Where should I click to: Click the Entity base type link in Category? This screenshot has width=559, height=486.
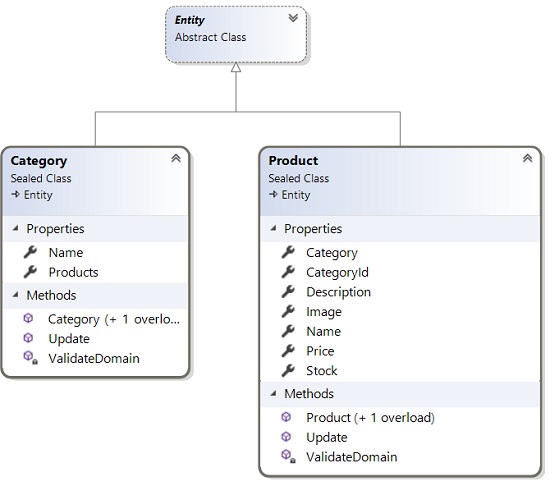[38, 195]
